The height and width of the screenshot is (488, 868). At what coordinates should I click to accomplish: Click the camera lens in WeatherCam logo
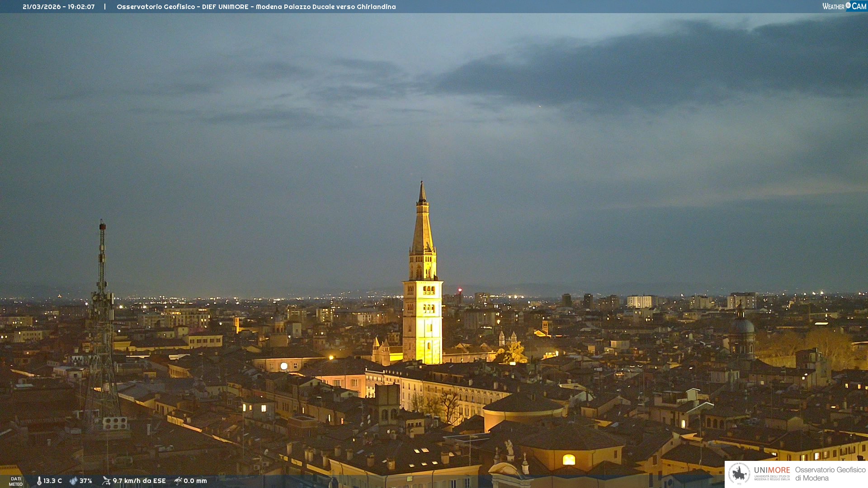pos(848,5)
